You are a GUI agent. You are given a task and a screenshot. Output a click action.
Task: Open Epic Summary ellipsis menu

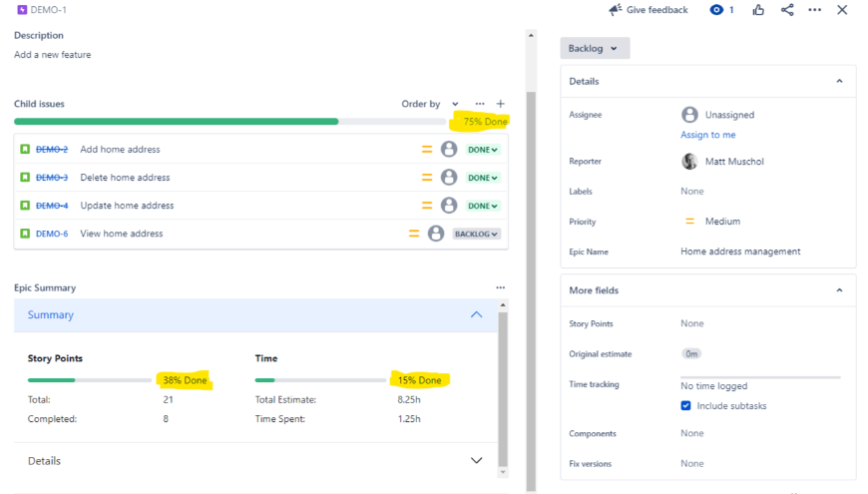pyautogui.click(x=501, y=287)
